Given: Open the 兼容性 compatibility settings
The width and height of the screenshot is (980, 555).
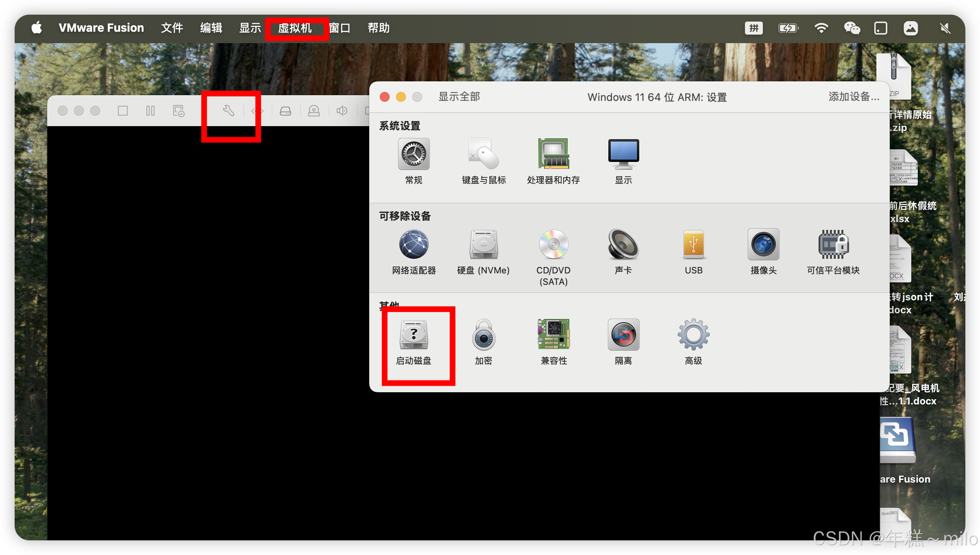Looking at the screenshot, I should tap(553, 335).
